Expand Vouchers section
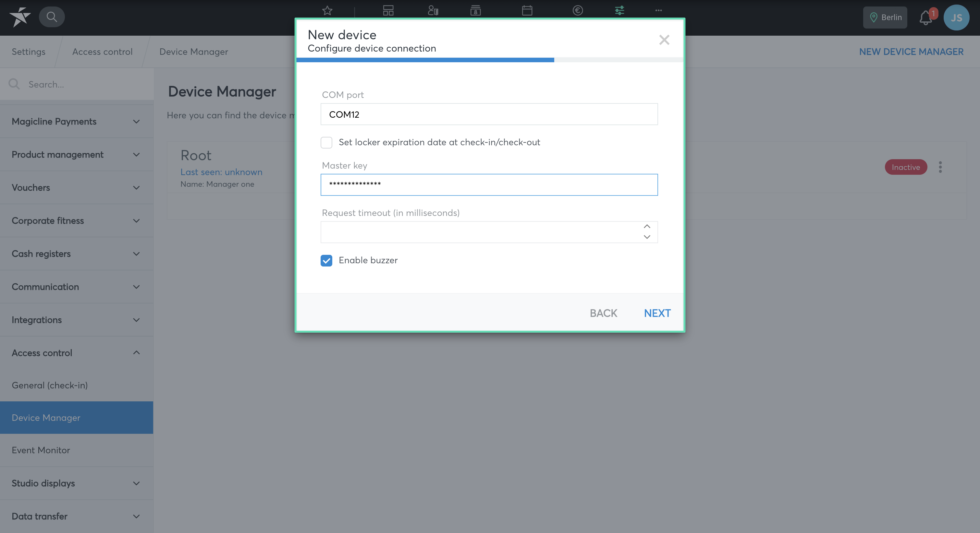The width and height of the screenshot is (980, 533). pos(77,188)
